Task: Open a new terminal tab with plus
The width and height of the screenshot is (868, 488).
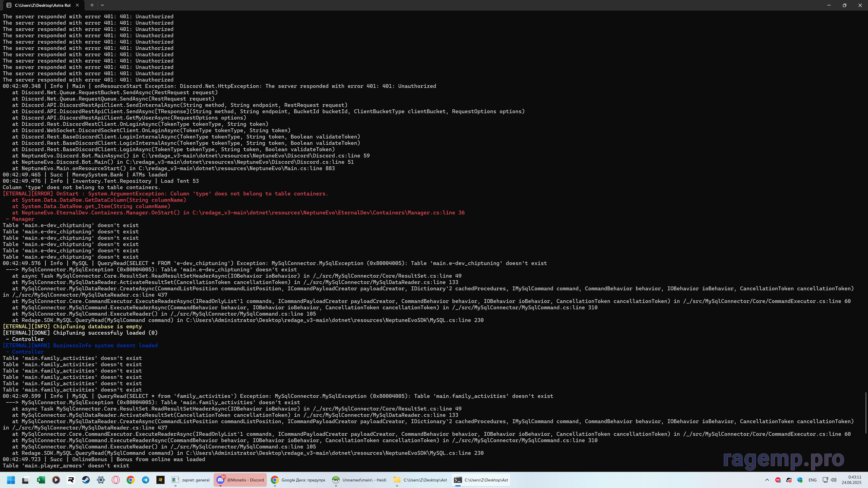Action: coord(92,5)
